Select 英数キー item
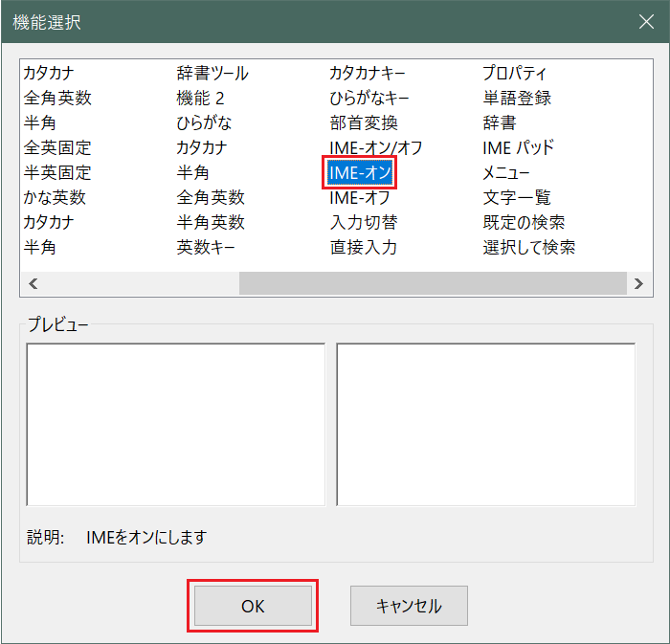The width and height of the screenshot is (670, 644). point(206,247)
